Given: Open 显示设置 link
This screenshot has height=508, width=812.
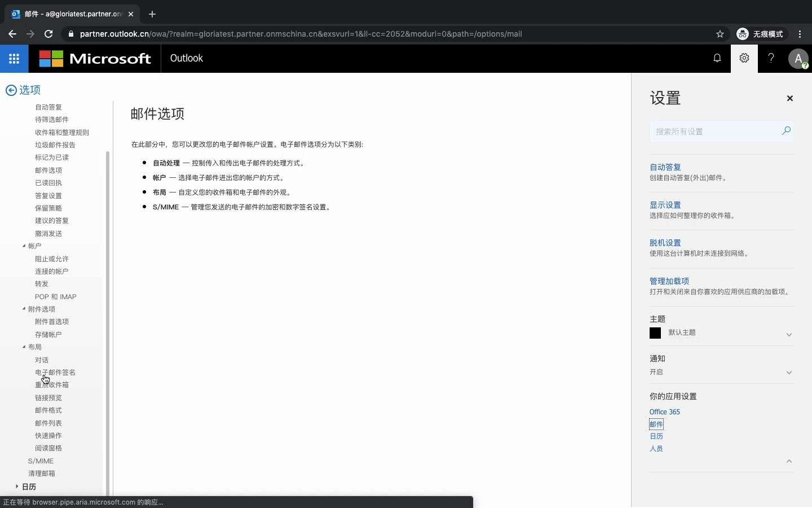Looking at the screenshot, I should (665, 205).
